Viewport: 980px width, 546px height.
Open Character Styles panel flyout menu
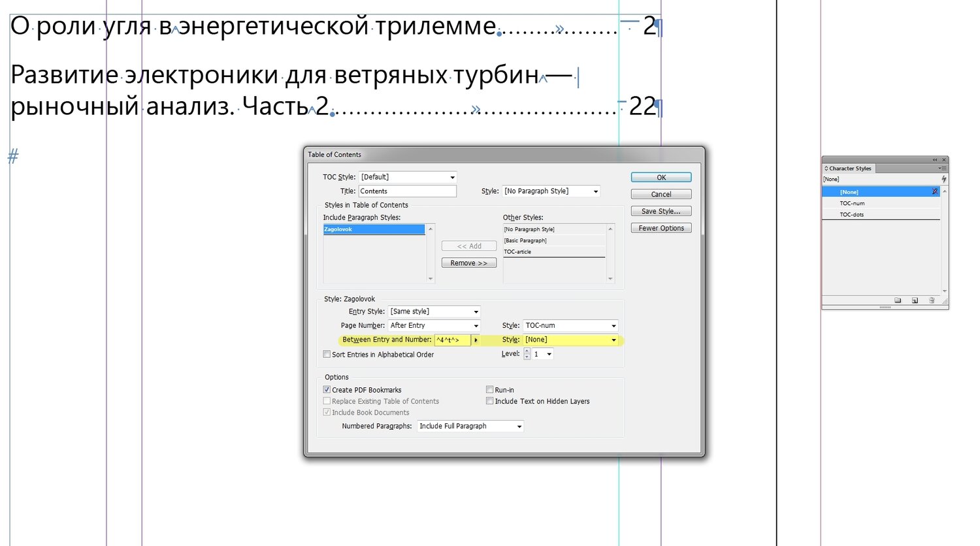[942, 169]
